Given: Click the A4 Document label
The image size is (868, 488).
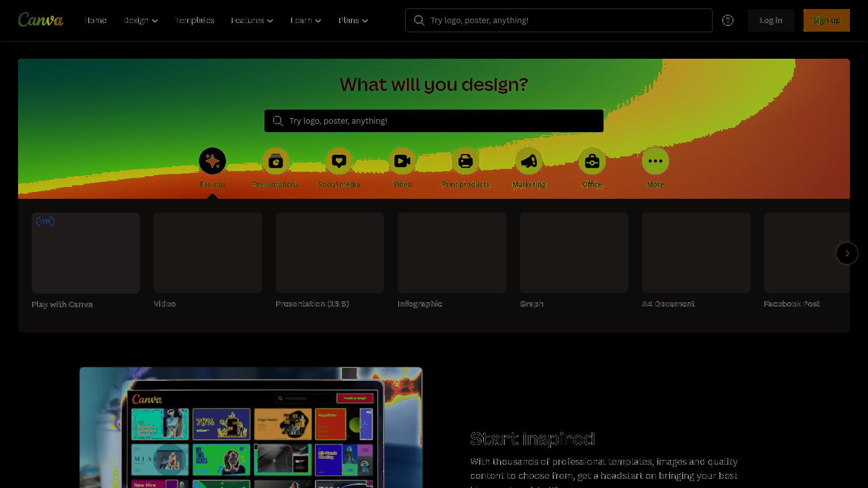Looking at the screenshot, I should (x=668, y=304).
